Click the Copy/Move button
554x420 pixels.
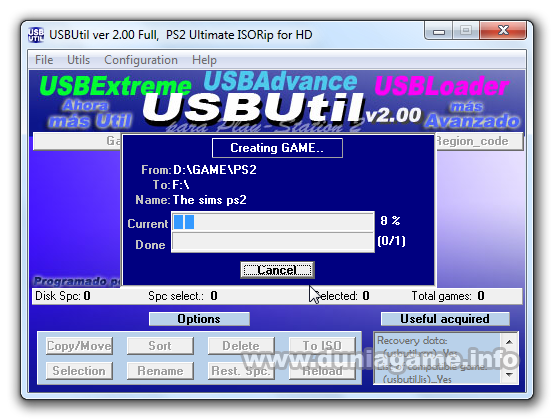coord(79,345)
